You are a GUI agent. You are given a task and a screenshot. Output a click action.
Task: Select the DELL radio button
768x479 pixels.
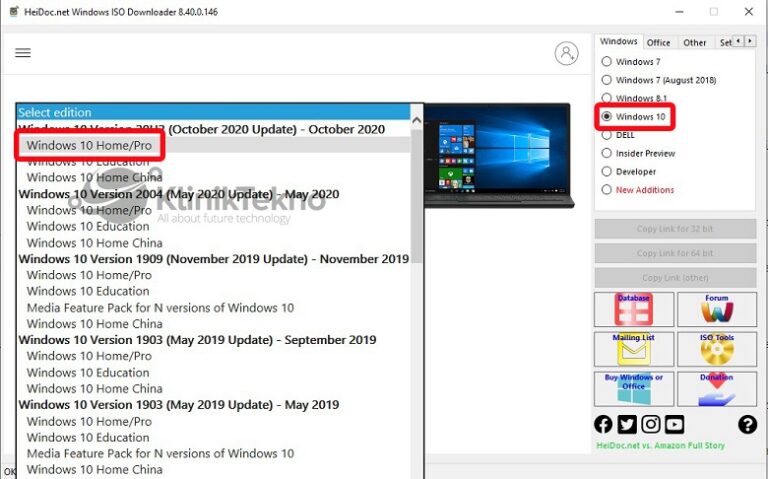[606, 135]
